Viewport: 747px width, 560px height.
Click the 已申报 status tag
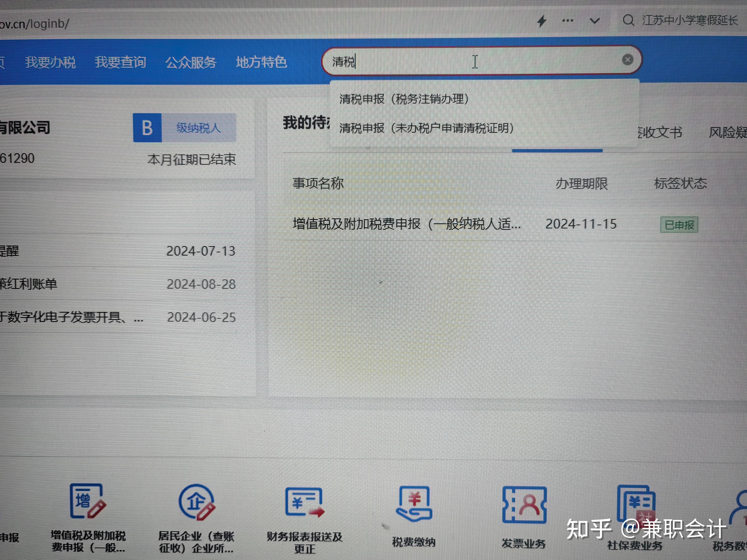tap(679, 225)
